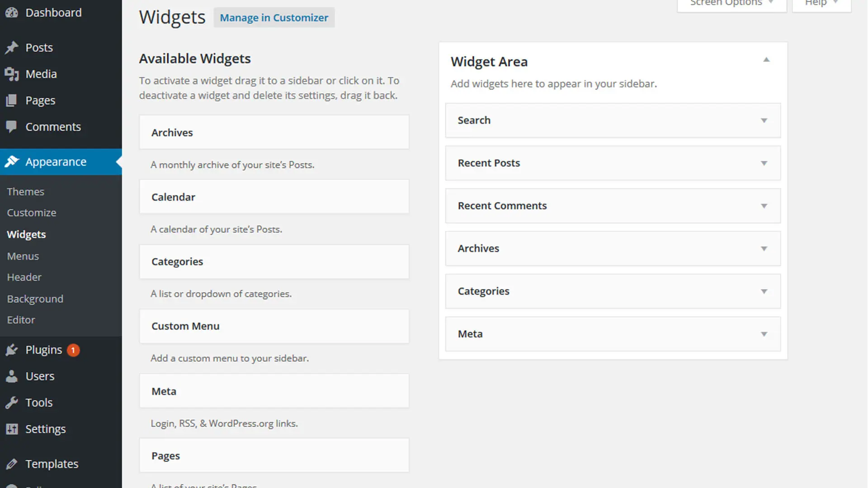Click the Dashboard gauge icon
868x488 pixels.
tap(12, 13)
